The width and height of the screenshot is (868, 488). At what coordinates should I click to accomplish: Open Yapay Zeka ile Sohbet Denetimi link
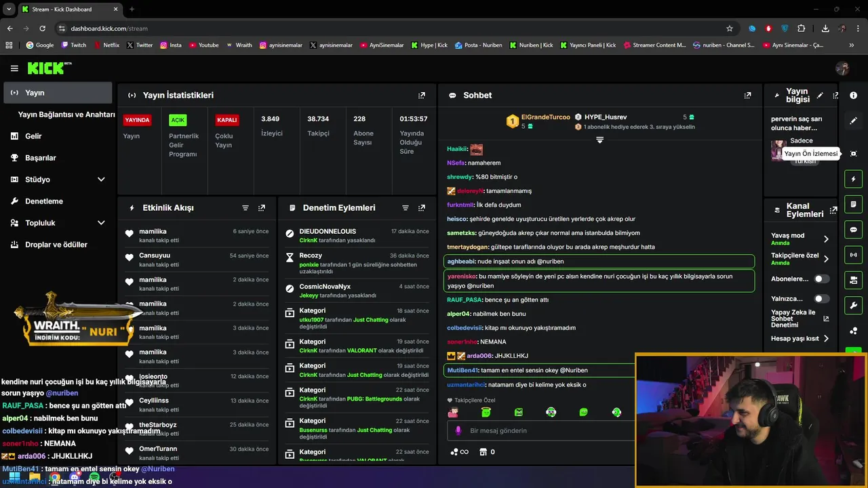pyautogui.click(x=800, y=319)
